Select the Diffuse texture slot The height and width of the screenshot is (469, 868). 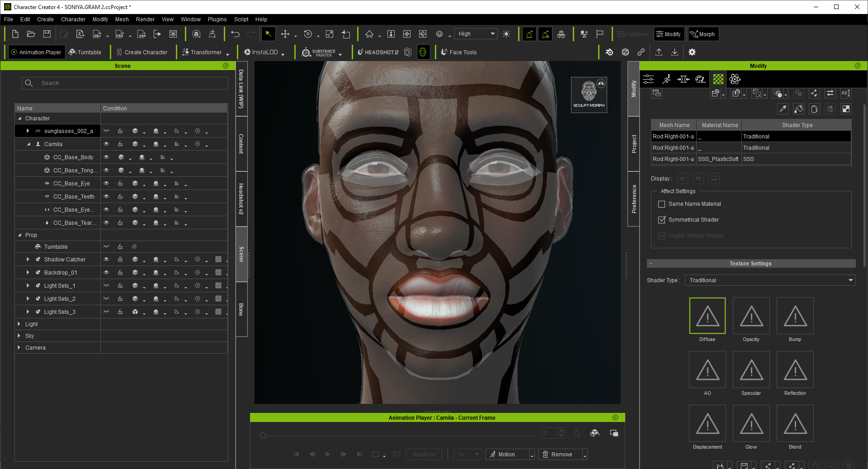708,316
